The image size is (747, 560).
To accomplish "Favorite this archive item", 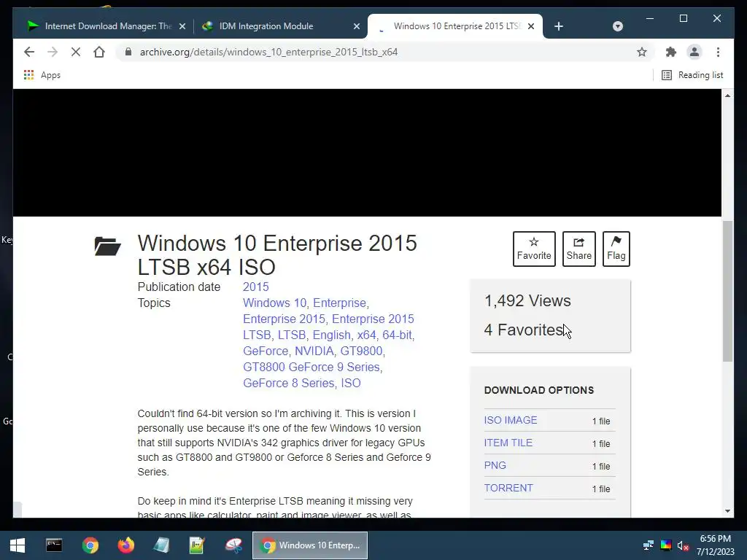I will [x=534, y=249].
